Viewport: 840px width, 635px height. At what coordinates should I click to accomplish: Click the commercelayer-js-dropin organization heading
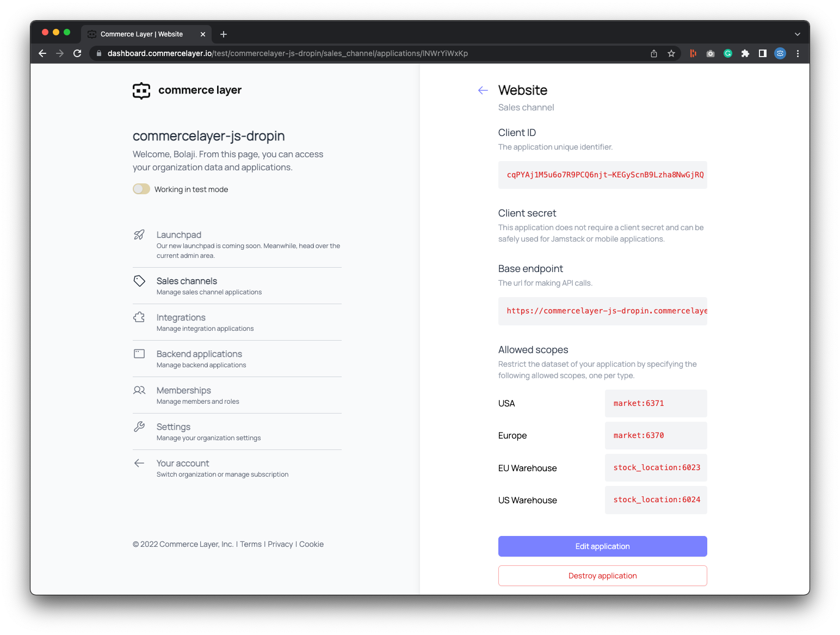pyautogui.click(x=209, y=136)
